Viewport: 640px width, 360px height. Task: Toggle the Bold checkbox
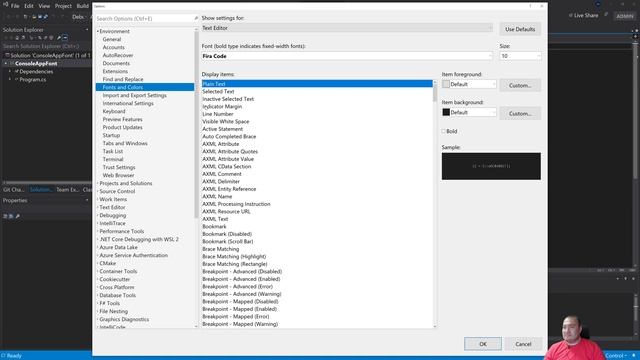tap(444, 131)
